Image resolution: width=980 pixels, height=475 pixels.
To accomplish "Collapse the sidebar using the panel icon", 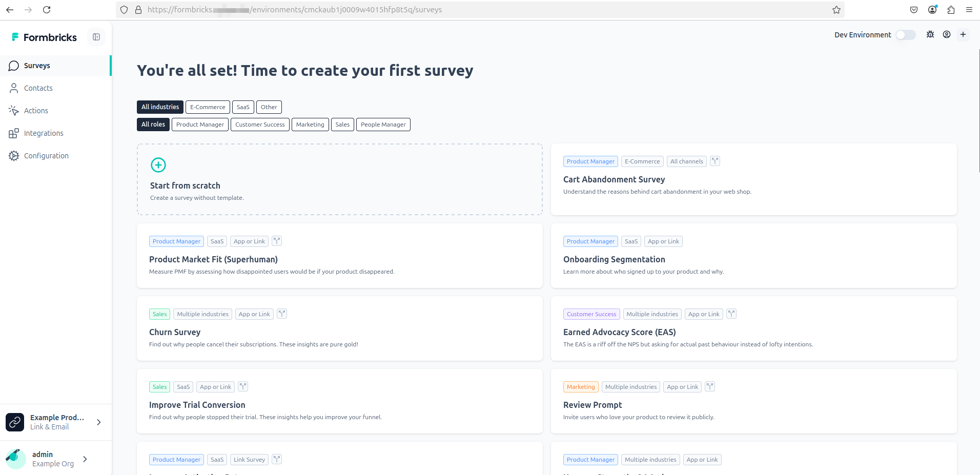I will pos(96,37).
